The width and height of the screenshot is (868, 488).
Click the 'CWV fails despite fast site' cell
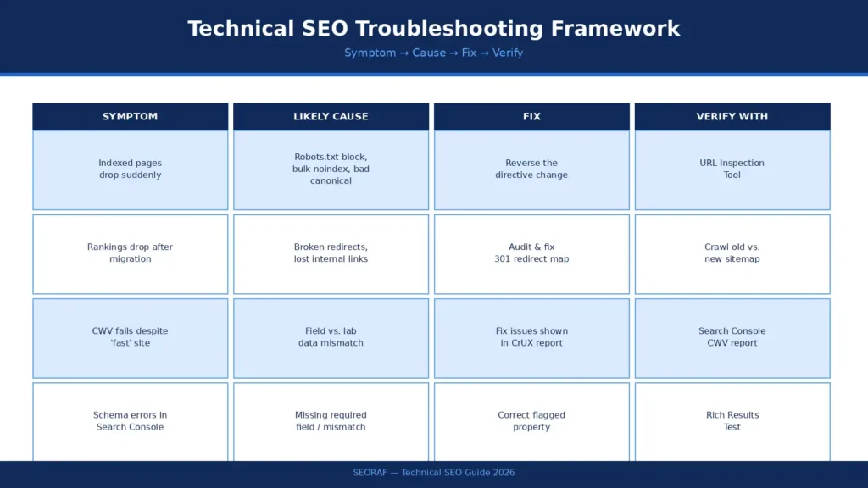(x=130, y=338)
